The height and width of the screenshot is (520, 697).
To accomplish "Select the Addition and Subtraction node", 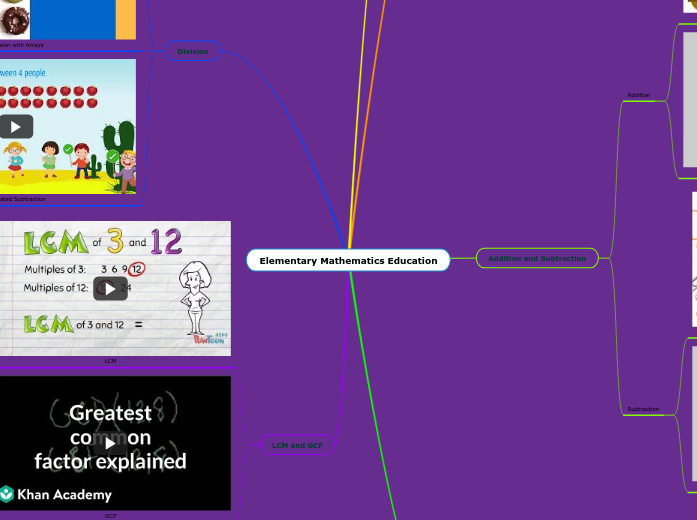I will click(x=537, y=258).
